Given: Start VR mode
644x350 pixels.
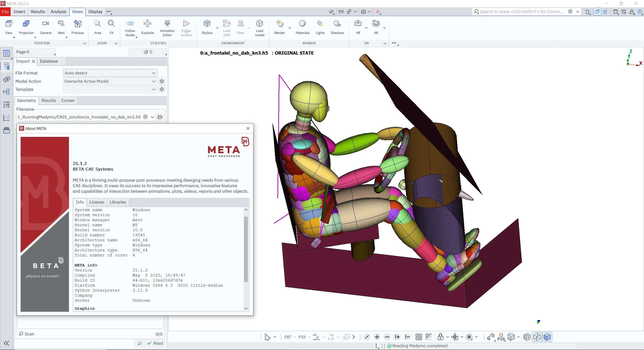Looking at the screenshot, I should pos(358,27).
